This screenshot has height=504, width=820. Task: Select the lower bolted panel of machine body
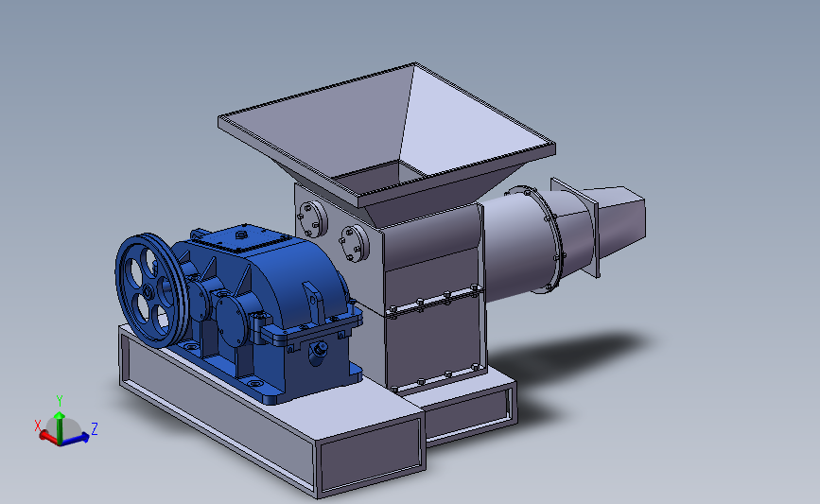click(x=437, y=342)
